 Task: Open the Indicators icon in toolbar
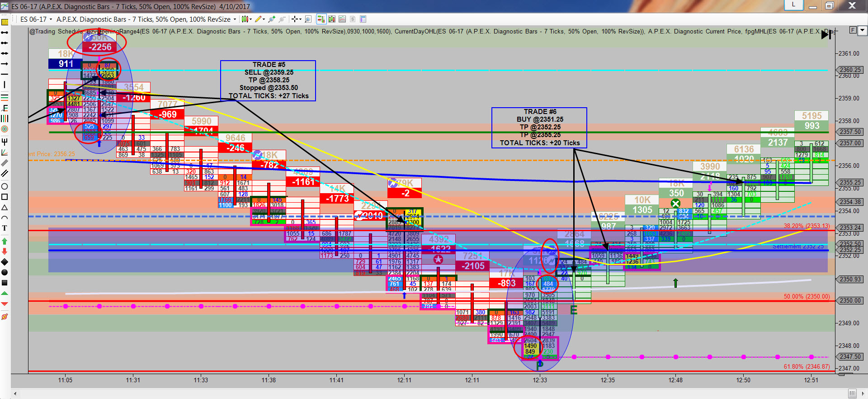click(342, 19)
